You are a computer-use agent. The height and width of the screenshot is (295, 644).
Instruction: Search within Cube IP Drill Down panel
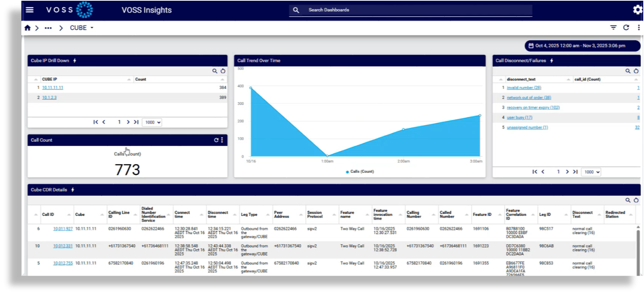(215, 71)
